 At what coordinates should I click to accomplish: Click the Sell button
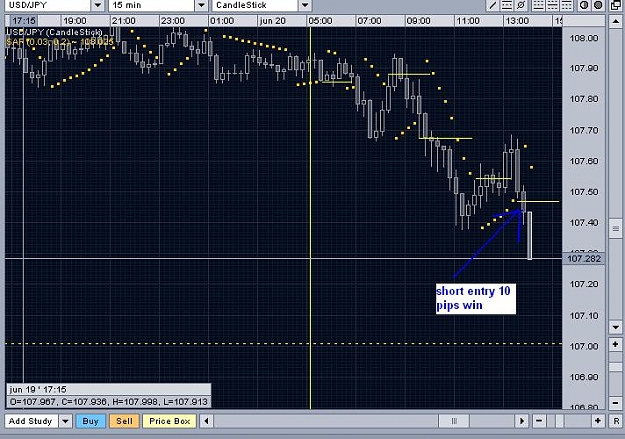point(124,421)
